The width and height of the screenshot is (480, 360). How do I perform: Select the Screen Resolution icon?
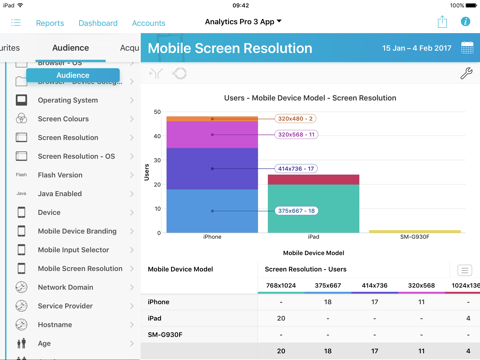21,137
